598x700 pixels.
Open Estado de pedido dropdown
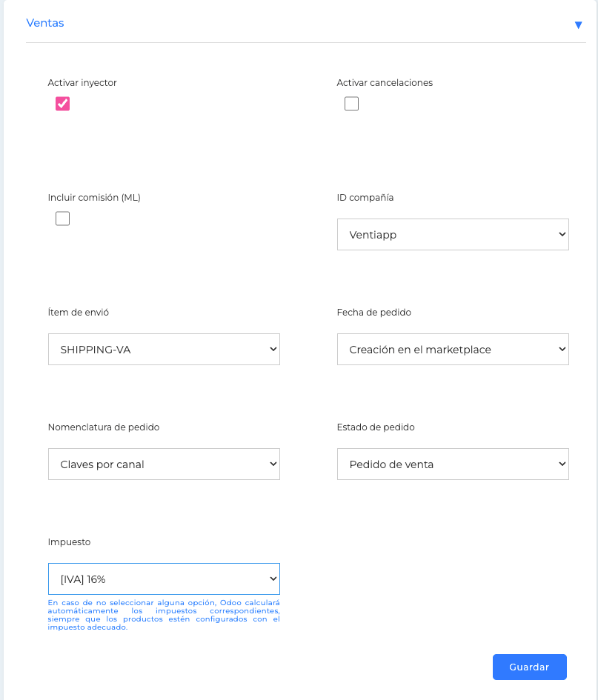(x=453, y=464)
